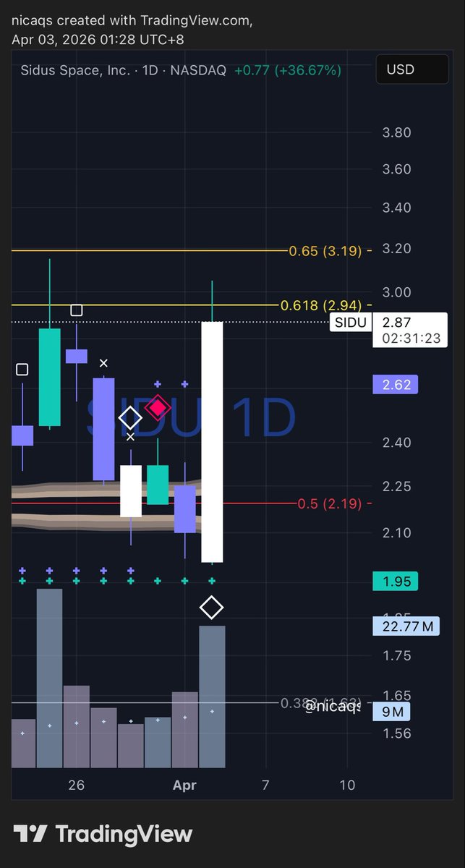Click the Sidus Space, Inc. symbol title

77,70
